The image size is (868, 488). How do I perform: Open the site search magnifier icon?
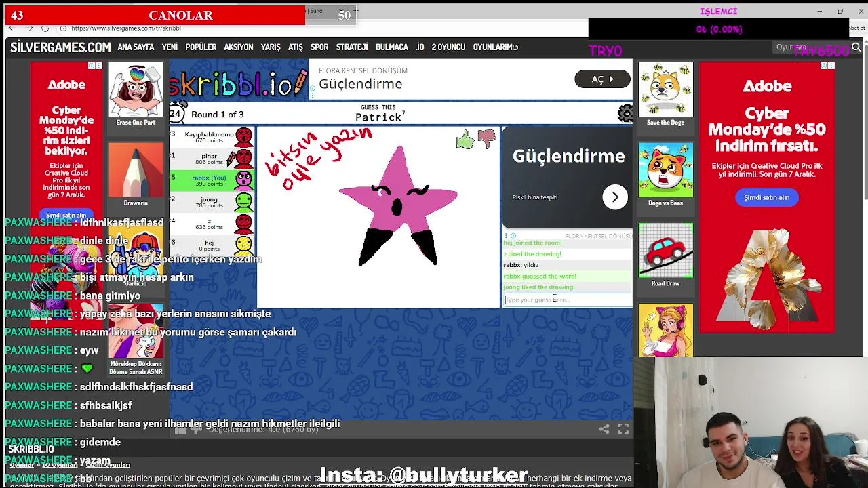(x=856, y=47)
